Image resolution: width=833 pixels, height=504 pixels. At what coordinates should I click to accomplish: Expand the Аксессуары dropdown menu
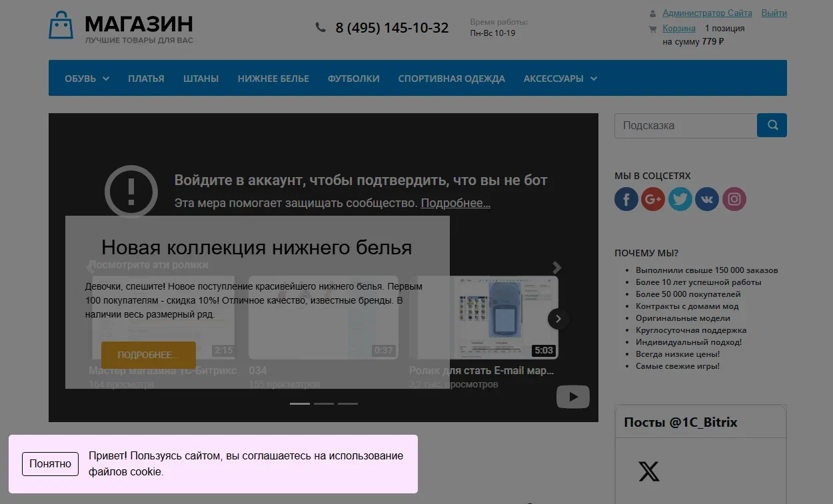(x=560, y=79)
